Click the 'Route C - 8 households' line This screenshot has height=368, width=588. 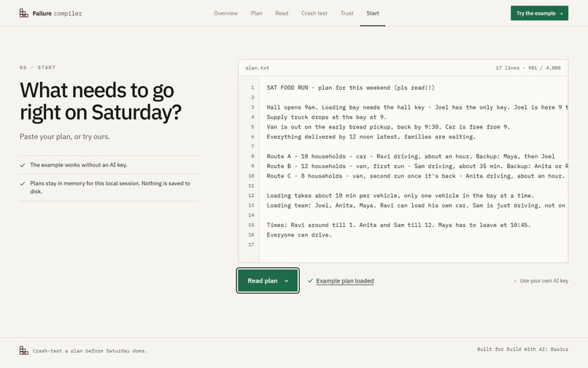[x=416, y=176]
